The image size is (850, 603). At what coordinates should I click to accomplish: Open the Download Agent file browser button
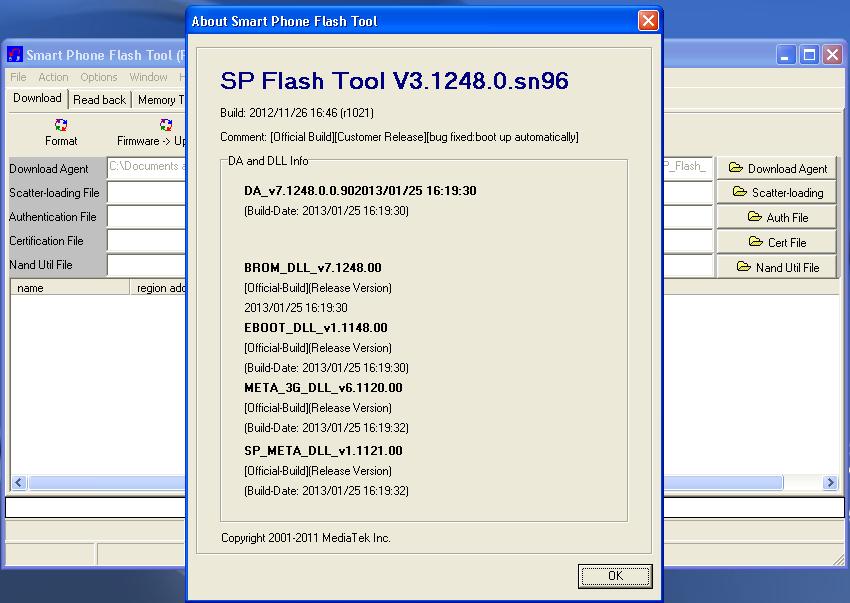776,168
